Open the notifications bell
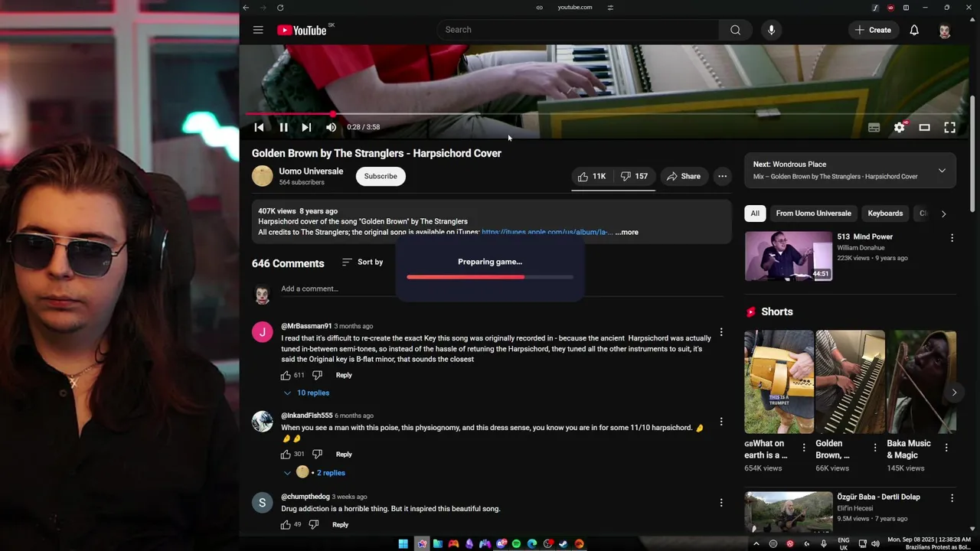The height and width of the screenshot is (551, 980). pos(914,30)
